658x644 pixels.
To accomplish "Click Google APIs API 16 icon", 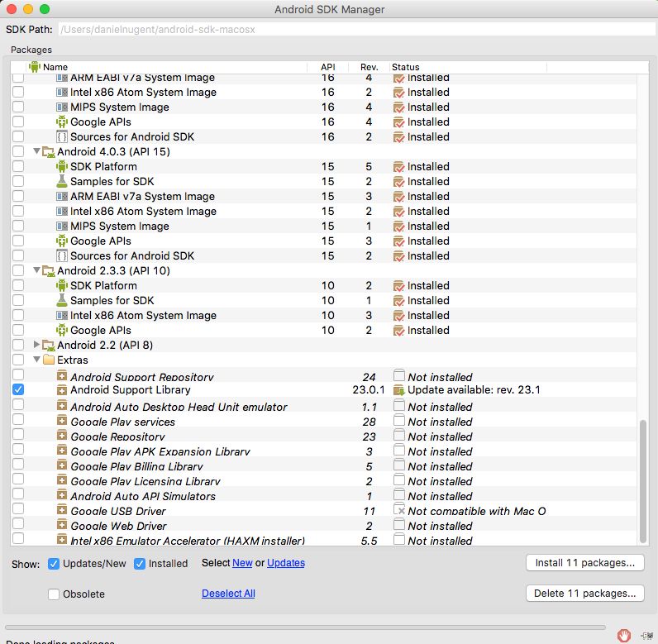I will (x=62, y=122).
